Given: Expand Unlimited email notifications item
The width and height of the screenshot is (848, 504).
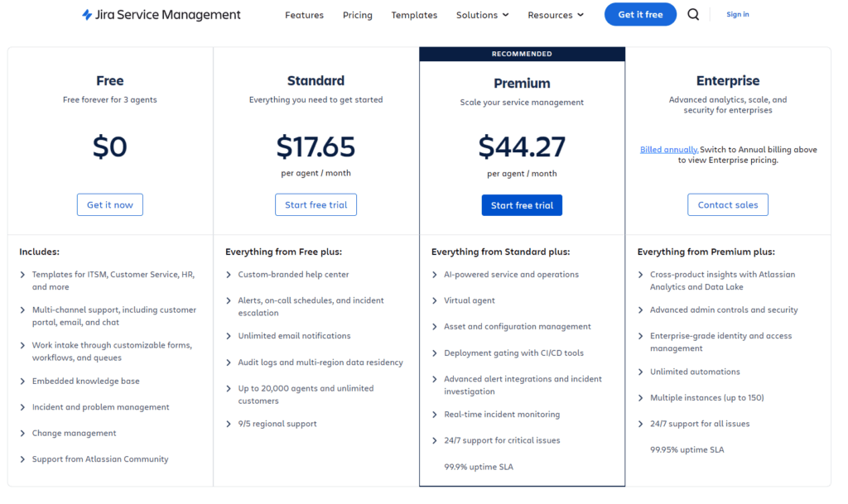Looking at the screenshot, I should click(288, 336).
